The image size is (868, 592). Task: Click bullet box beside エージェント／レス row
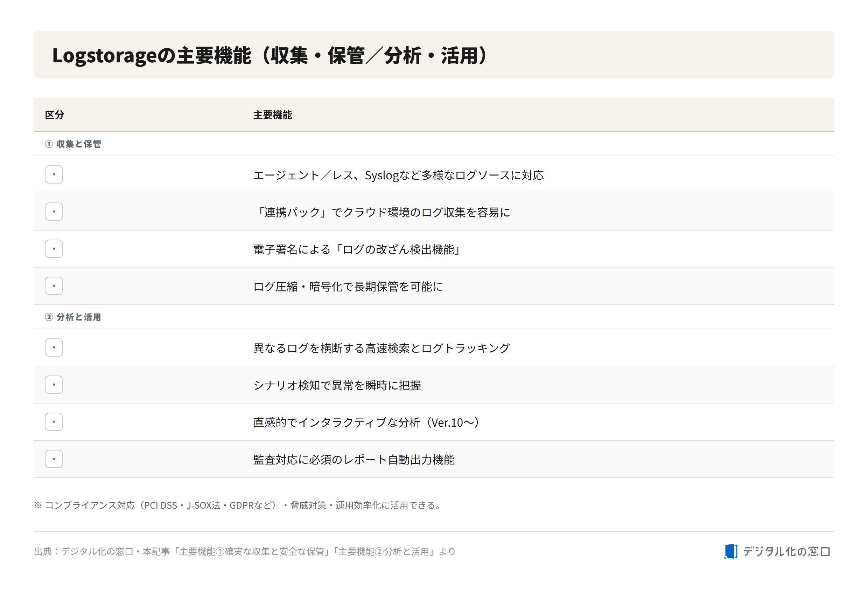point(54,174)
